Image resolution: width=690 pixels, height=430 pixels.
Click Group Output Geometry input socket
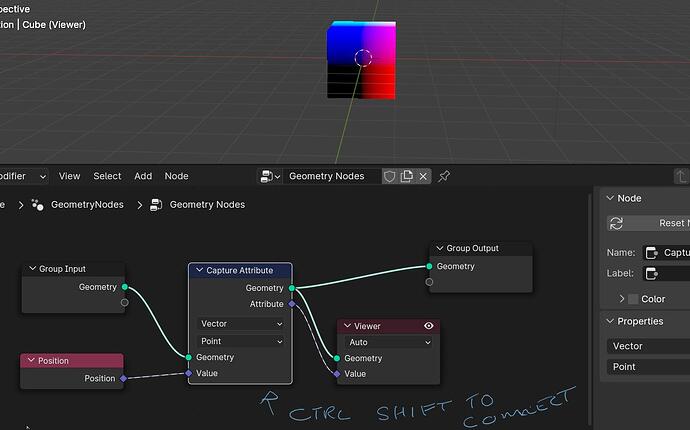[429, 266]
